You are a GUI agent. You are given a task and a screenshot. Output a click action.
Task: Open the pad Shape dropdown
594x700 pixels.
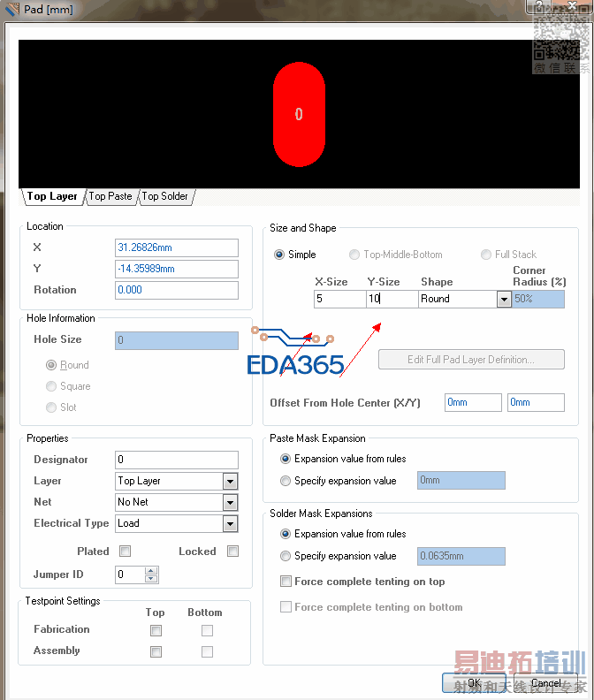504,299
